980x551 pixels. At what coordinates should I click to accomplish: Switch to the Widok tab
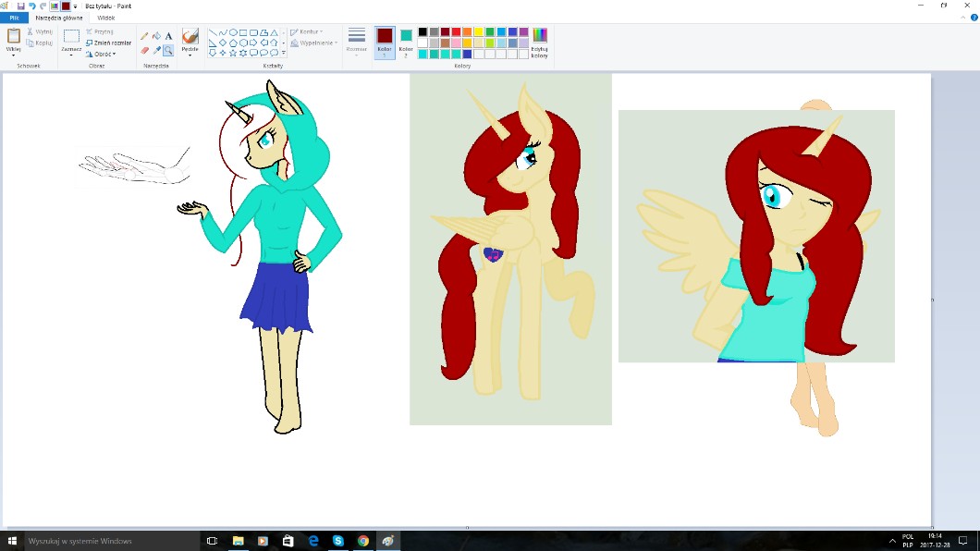pos(106,18)
